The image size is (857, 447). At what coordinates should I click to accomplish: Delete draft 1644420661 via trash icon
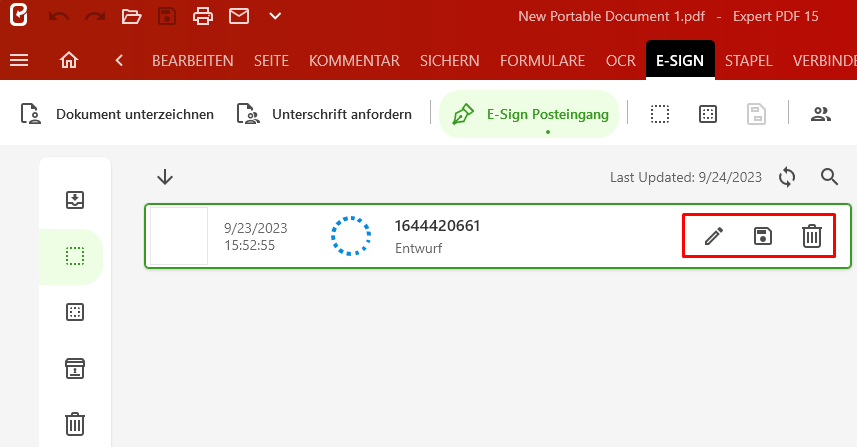812,236
